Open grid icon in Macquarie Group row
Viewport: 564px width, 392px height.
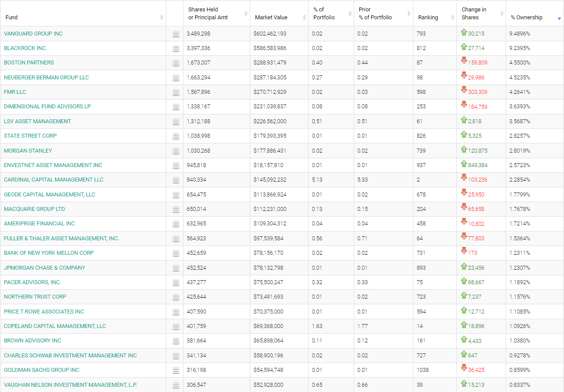(x=176, y=210)
